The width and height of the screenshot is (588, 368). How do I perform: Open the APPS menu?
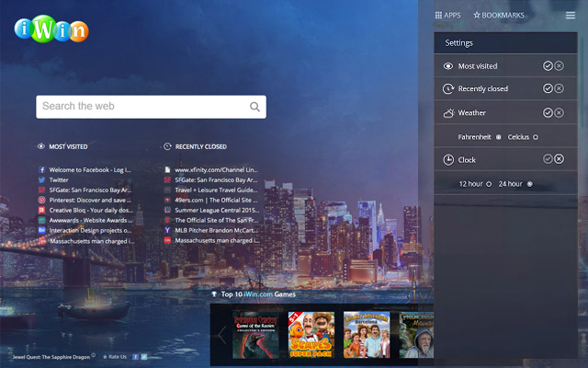[447, 16]
